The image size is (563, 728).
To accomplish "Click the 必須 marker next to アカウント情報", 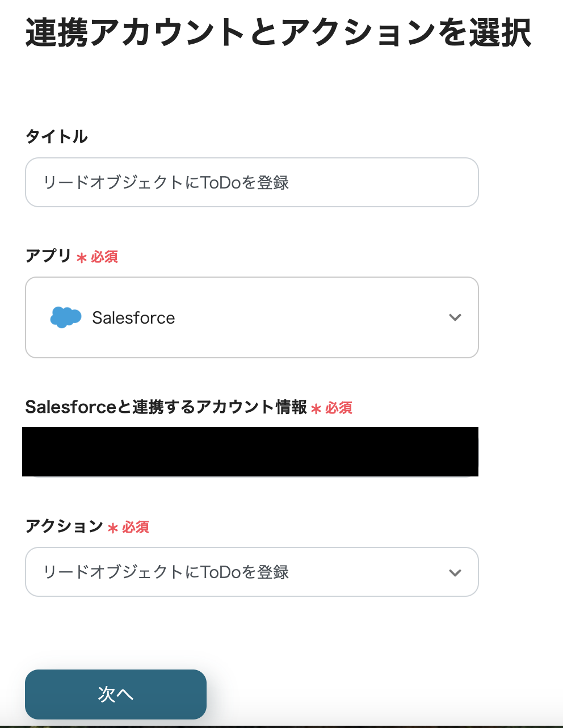I will tap(339, 408).
